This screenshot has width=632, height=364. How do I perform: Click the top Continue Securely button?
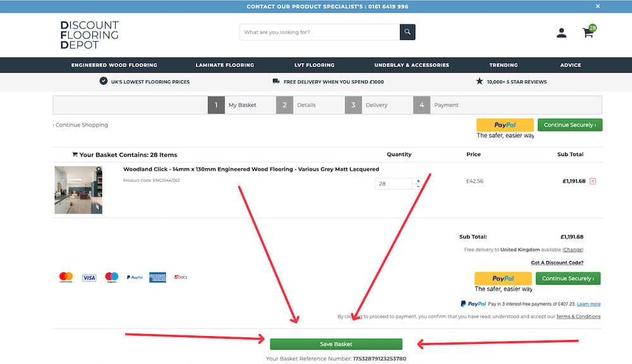[x=570, y=125]
